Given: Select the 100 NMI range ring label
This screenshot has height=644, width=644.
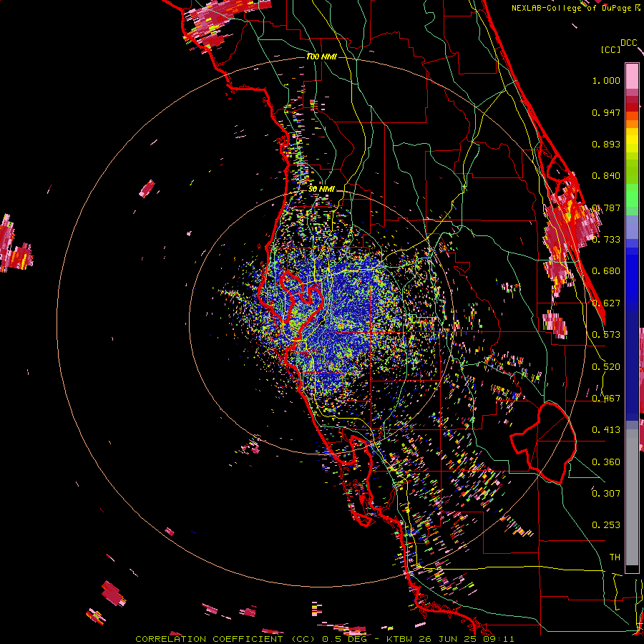Looking at the screenshot, I should (x=321, y=57).
